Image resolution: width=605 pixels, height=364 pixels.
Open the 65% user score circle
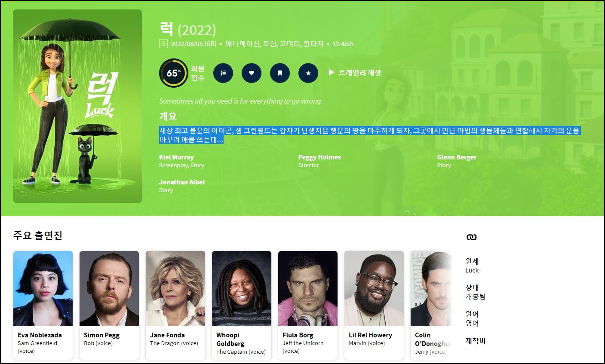[173, 73]
